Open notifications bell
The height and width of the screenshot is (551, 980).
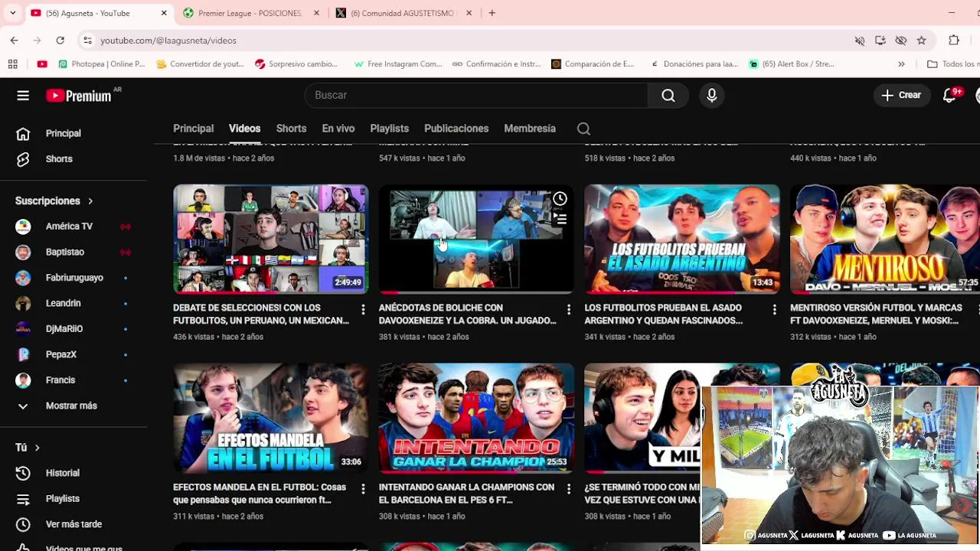click(x=949, y=95)
